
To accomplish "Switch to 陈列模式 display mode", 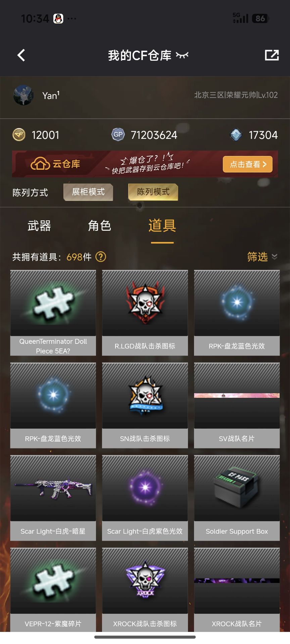I will [x=153, y=192].
